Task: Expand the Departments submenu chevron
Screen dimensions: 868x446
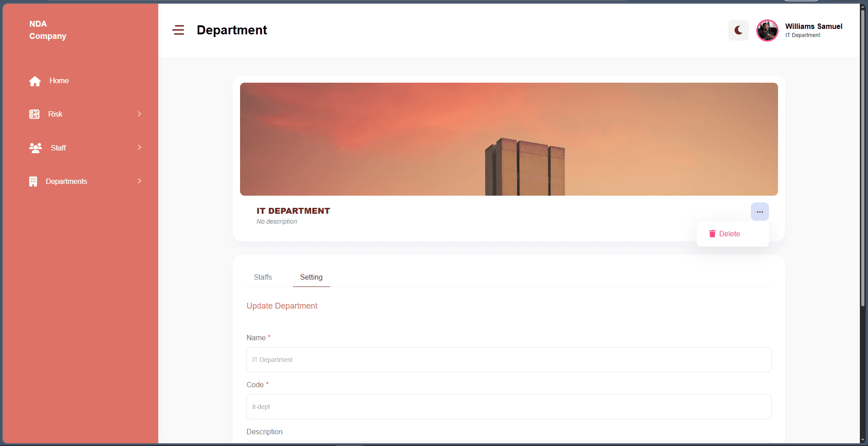Action: pyautogui.click(x=139, y=181)
